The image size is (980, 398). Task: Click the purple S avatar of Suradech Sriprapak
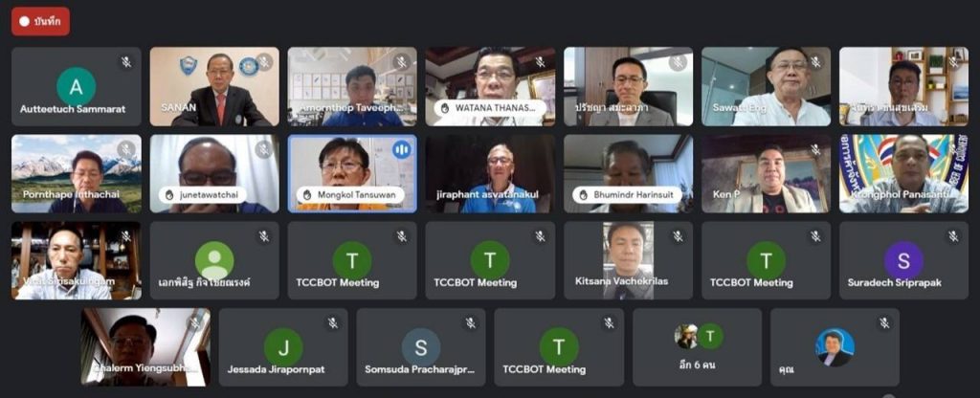pos(903,260)
